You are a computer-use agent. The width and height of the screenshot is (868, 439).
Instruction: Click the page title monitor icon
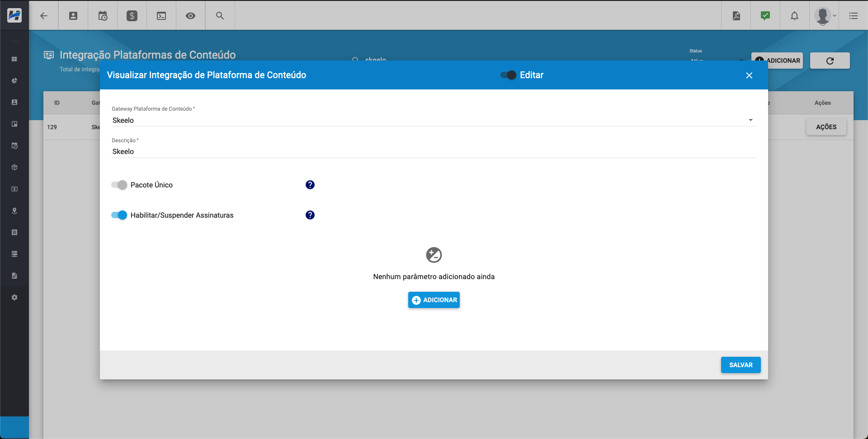(x=49, y=55)
